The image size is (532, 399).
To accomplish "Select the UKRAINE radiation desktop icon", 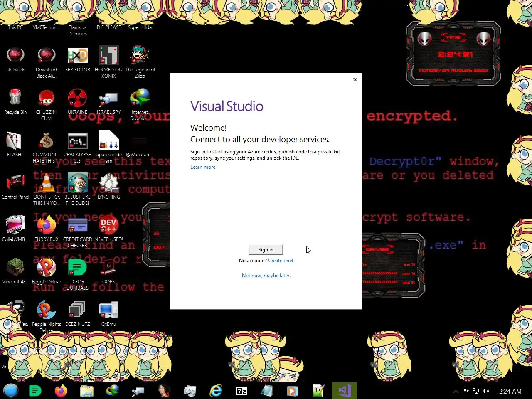I will coord(78,102).
